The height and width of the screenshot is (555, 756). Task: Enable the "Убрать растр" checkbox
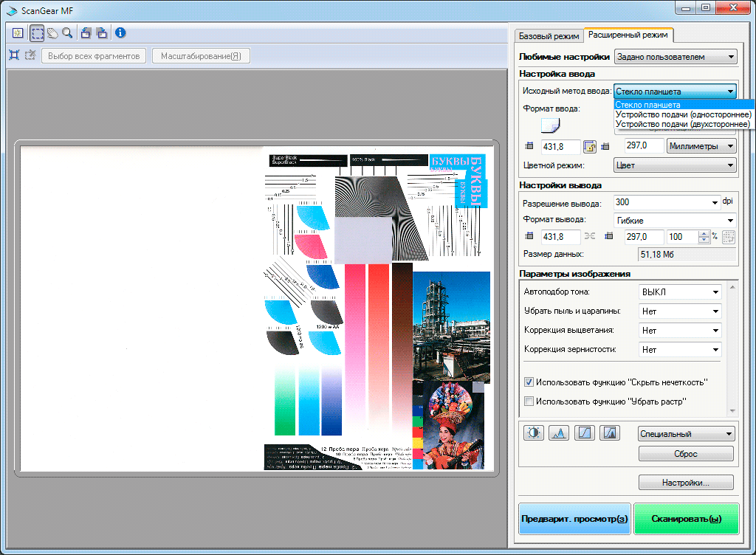[x=529, y=401]
